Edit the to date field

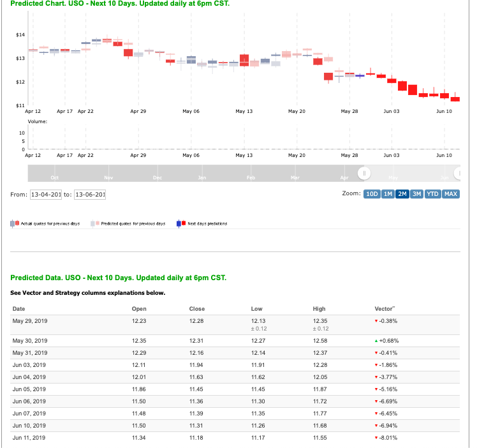click(90, 195)
